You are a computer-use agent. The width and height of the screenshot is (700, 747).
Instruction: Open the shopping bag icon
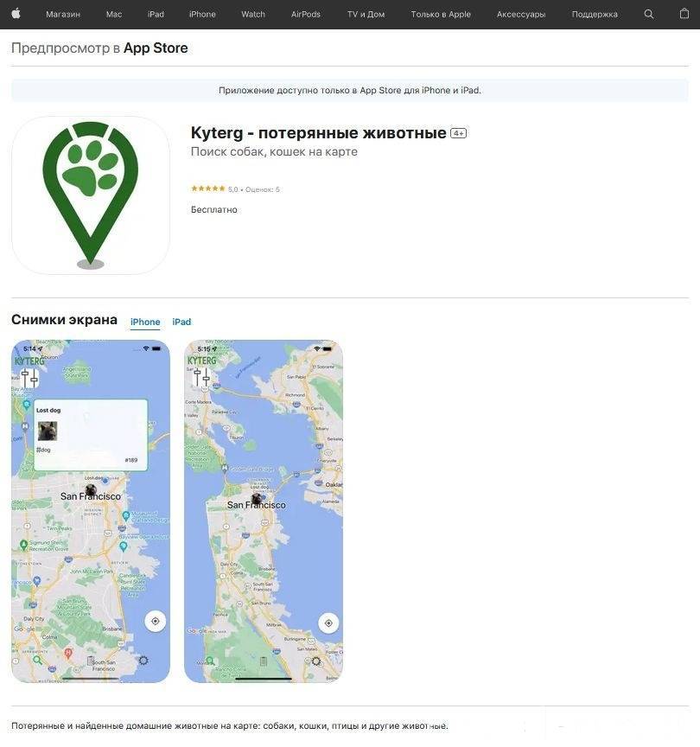tap(684, 14)
